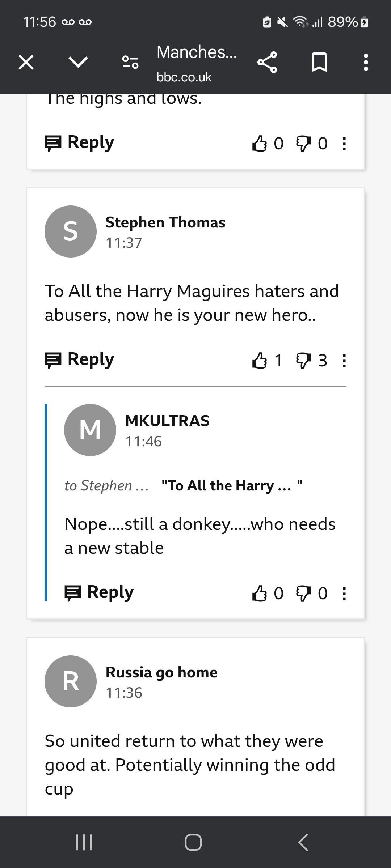Reply to Stephen Thomas's comment
Screen dimensions: 391x868
coord(79,359)
